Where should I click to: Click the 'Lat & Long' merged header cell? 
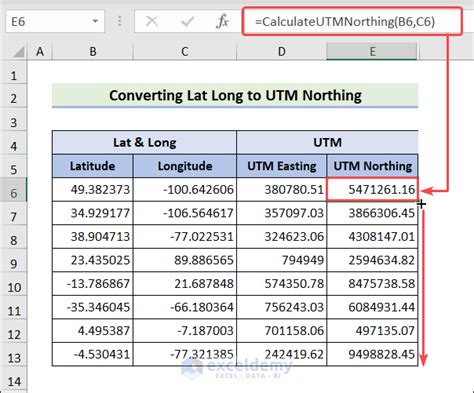(144, 142)
